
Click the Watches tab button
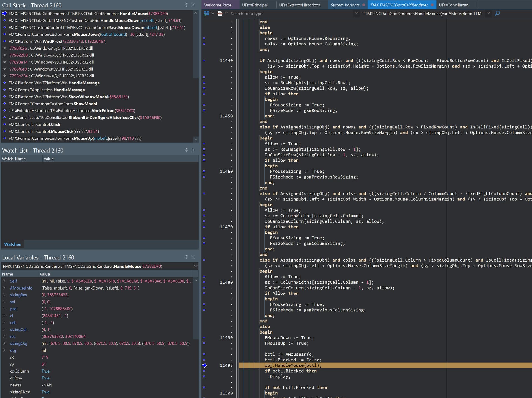tap(12, 244)
